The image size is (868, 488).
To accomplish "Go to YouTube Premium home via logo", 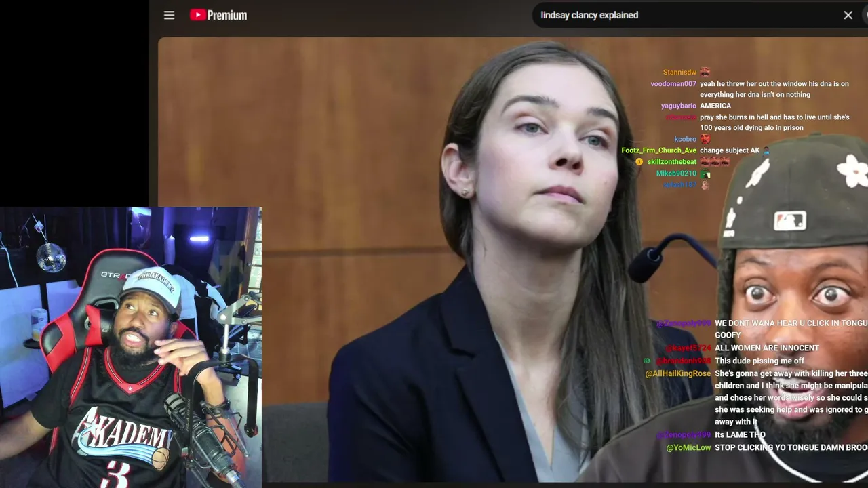I will (x=218, y=15).
